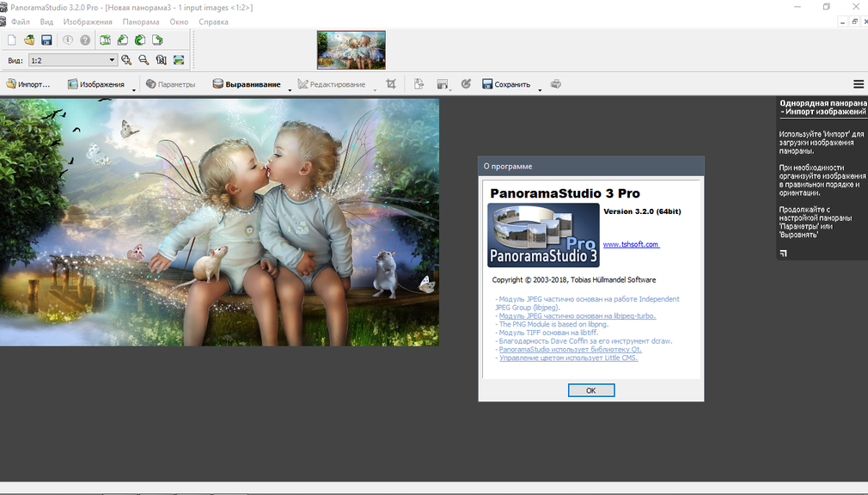Click the Импорт toolbar button
The image size is (868, 495).
tap(28, 84)
